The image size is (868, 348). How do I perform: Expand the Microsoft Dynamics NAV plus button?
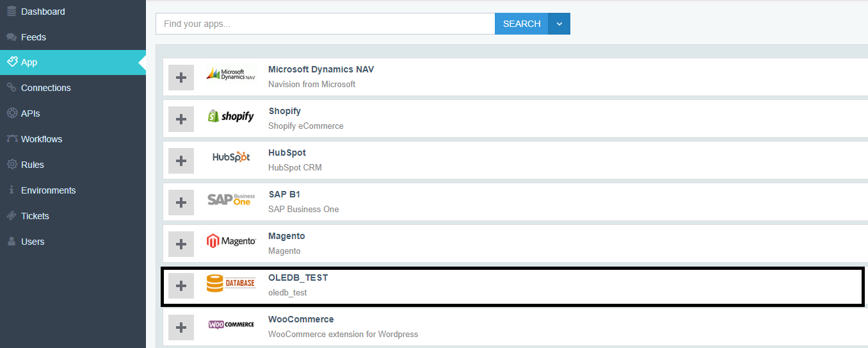(x=181, y=78)
